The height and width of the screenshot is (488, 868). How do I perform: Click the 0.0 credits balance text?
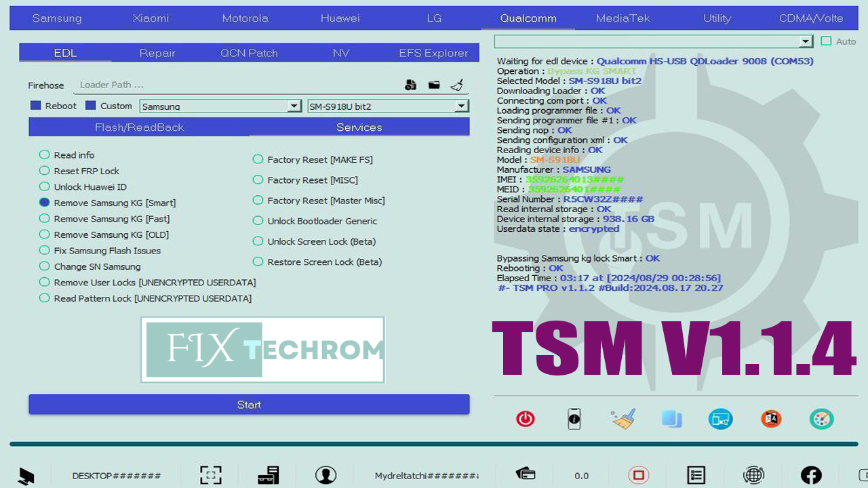pos(582,476)
